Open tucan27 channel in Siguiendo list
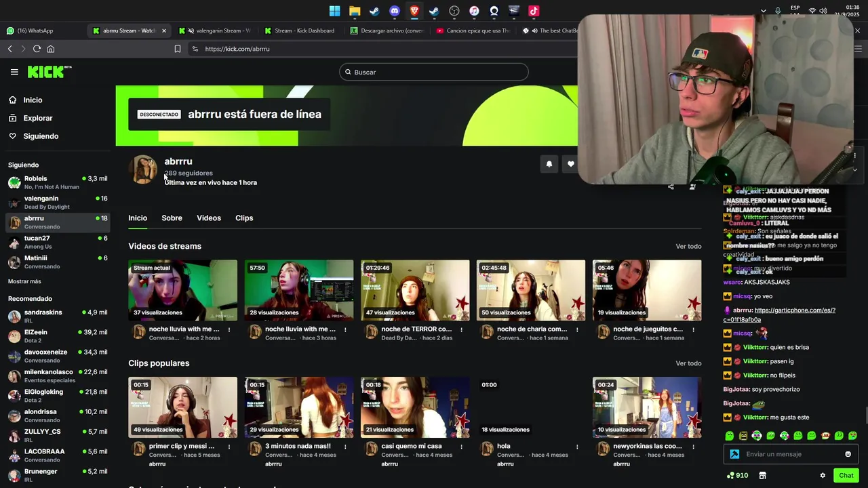This screenshot has width=868, height=488. click(57, 242)
